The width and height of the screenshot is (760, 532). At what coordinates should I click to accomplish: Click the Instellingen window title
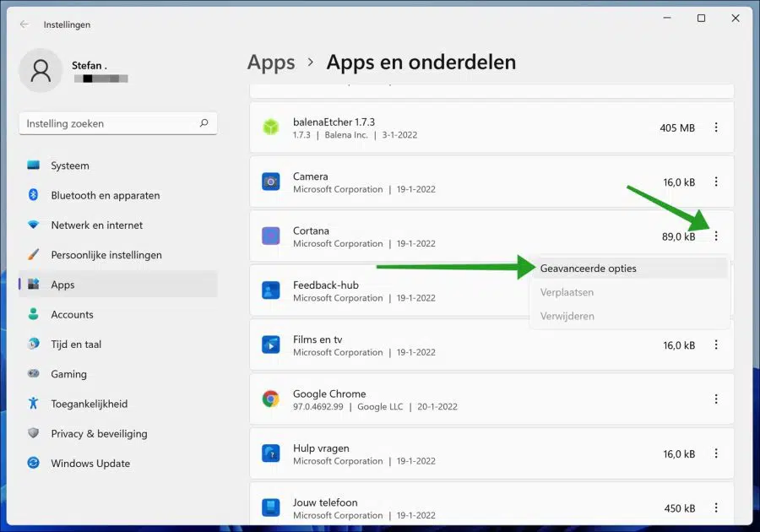(67, 24)
